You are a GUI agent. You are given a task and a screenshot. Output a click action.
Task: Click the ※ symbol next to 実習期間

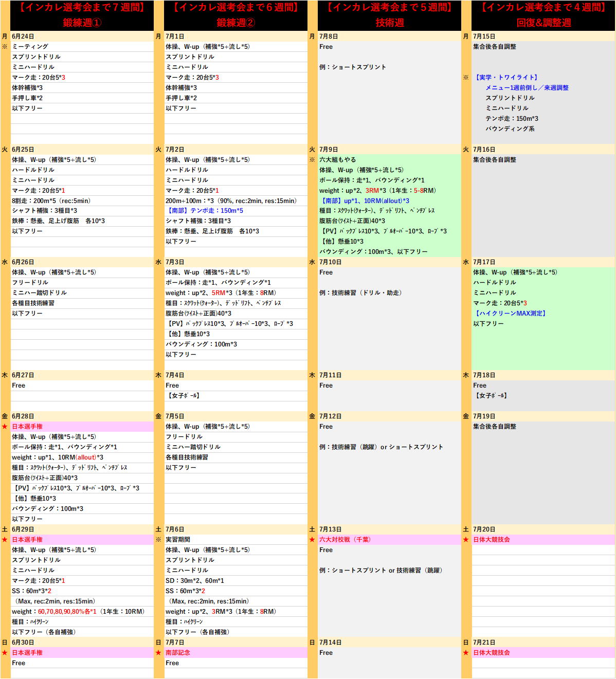coord(158,540)
